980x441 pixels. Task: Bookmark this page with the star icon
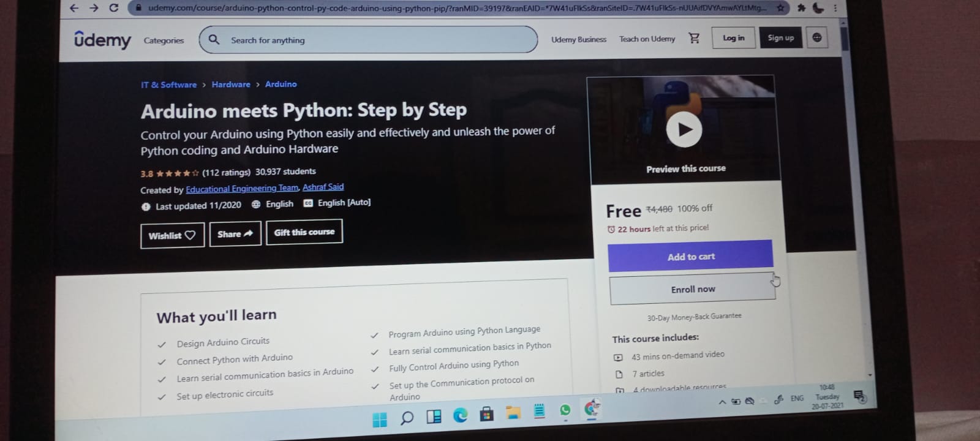pos(780,8)
